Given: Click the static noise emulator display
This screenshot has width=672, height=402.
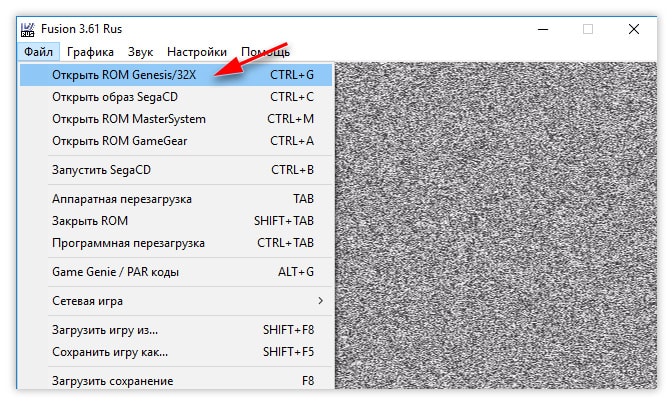Looking at the screenshot, I should [x=495, y=225].
